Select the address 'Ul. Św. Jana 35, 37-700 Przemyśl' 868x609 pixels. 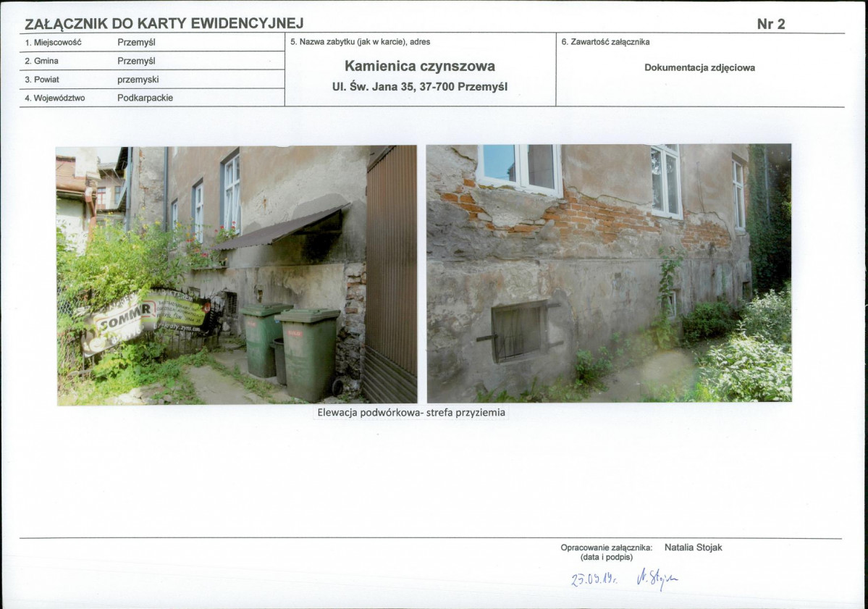(420, 86)
